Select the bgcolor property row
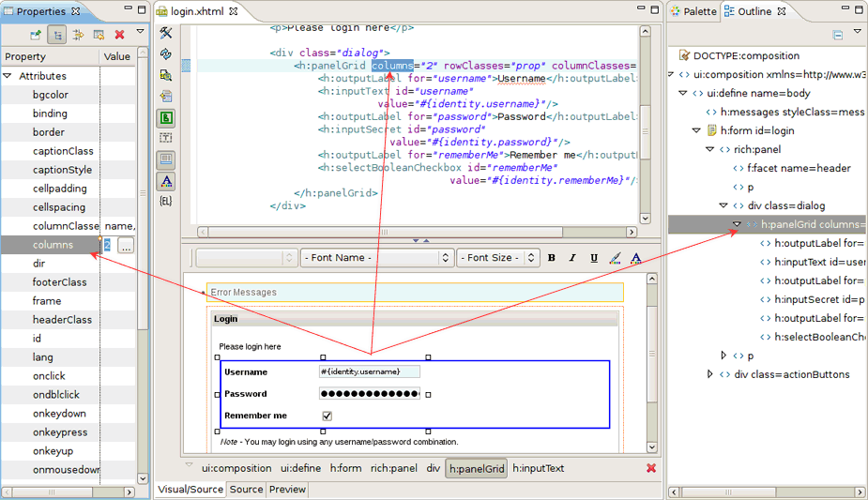This screenshot has height=500, width=868. [x=68, y=95]
